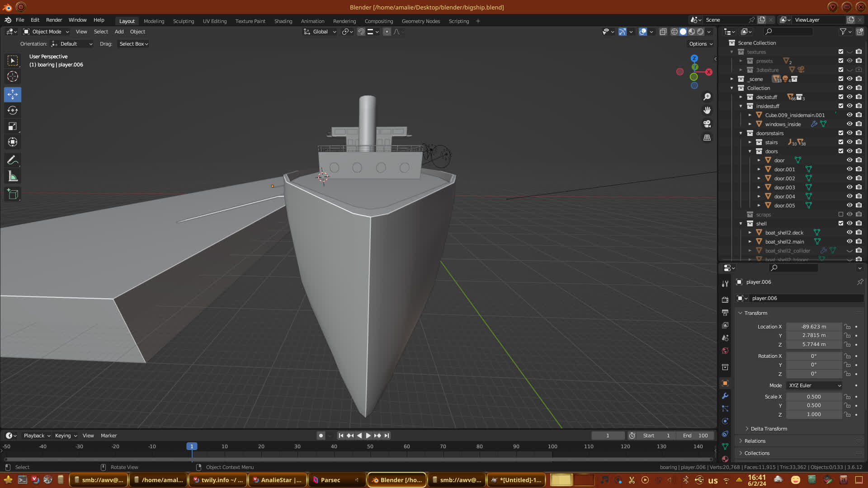Switch to the Sculpting workspace tab
Image resolution: width=868 pixels, height=488 pixels.
[x=183, y=21]
